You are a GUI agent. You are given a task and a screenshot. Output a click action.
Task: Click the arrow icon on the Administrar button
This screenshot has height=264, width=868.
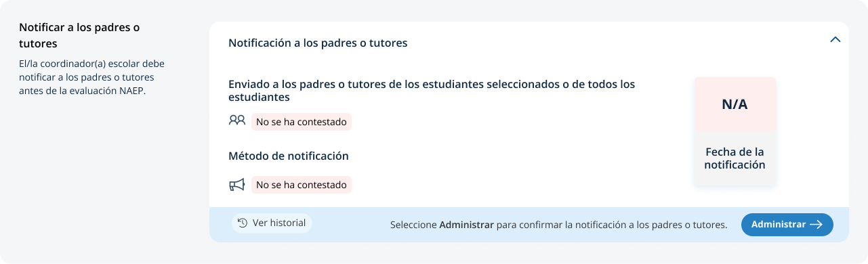pos(816,225)
